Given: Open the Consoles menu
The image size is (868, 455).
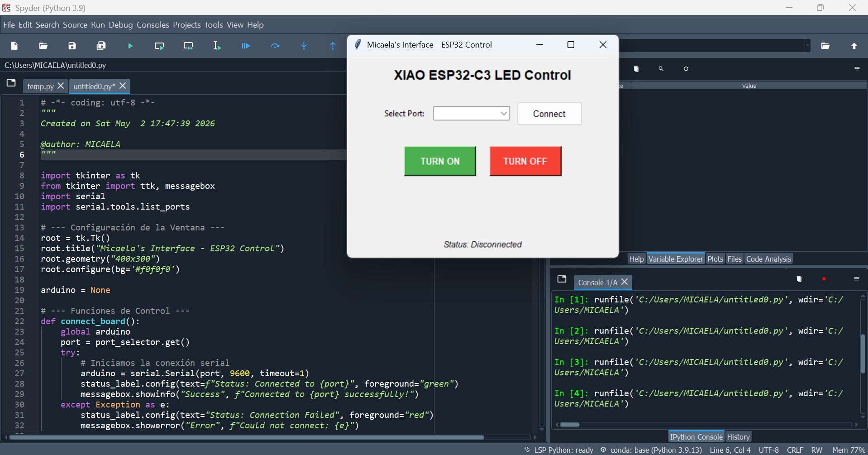Looking at the screenshot, I should click(x=153, y=25).
